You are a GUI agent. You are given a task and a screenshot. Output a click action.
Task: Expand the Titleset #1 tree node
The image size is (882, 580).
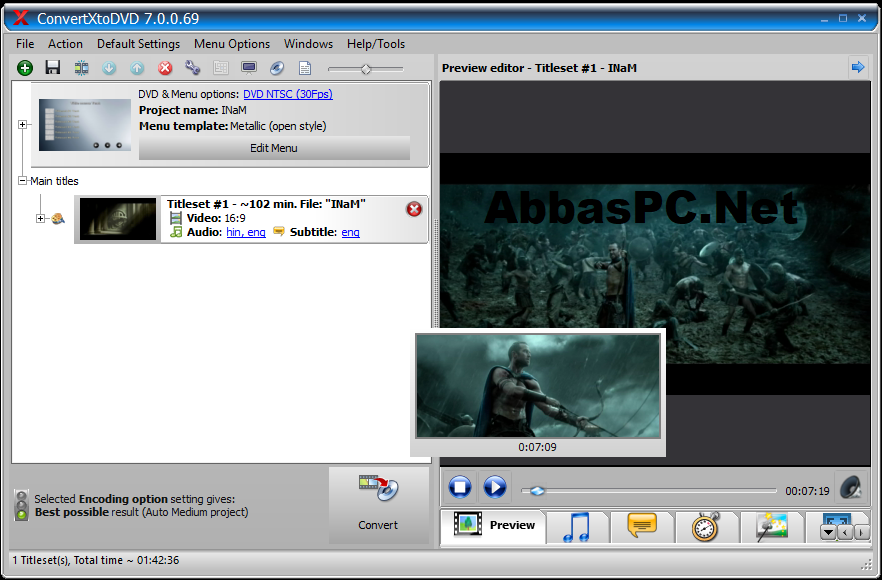click(x=40, y=218)
